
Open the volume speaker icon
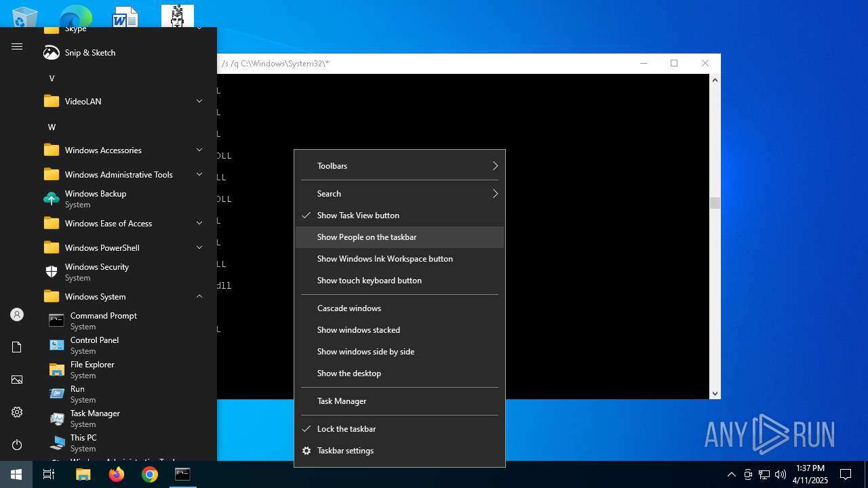pyautogui.click(x=781, y=474)
